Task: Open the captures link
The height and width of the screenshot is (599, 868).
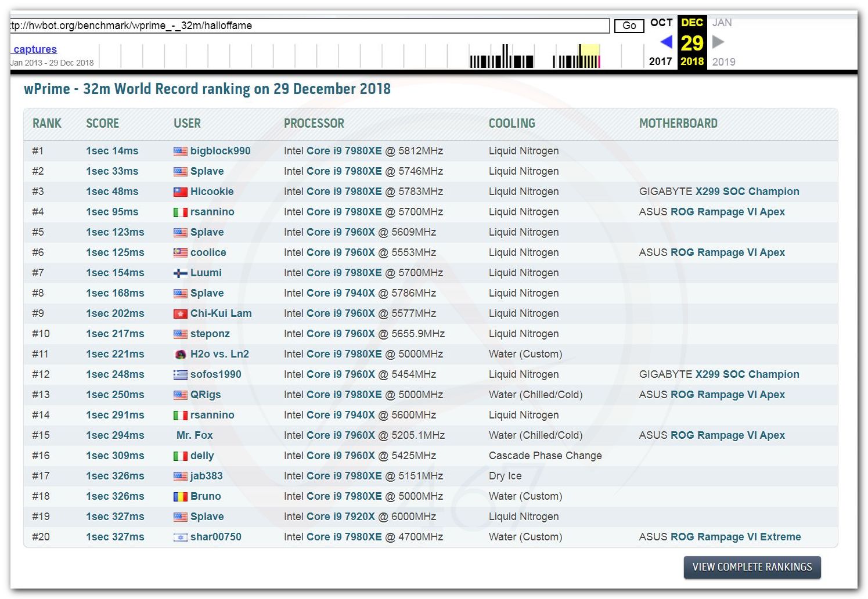Action: click(x=35, y=49)
